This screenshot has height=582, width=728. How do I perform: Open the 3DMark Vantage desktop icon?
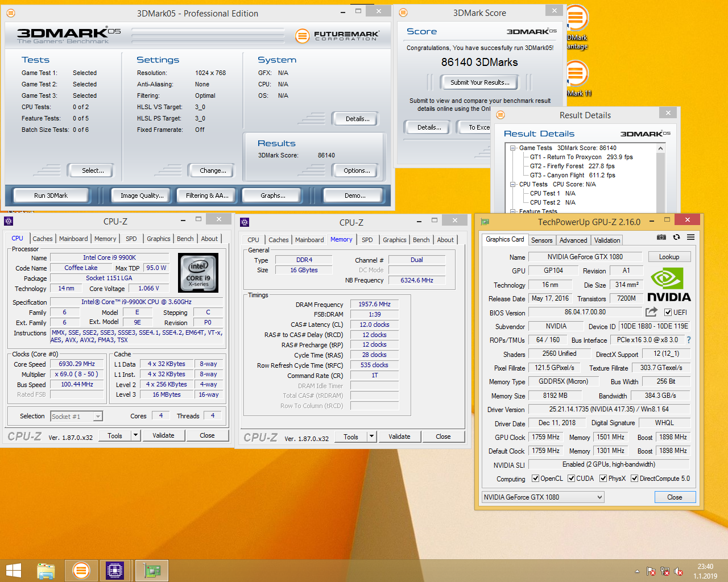click(577, 27)
